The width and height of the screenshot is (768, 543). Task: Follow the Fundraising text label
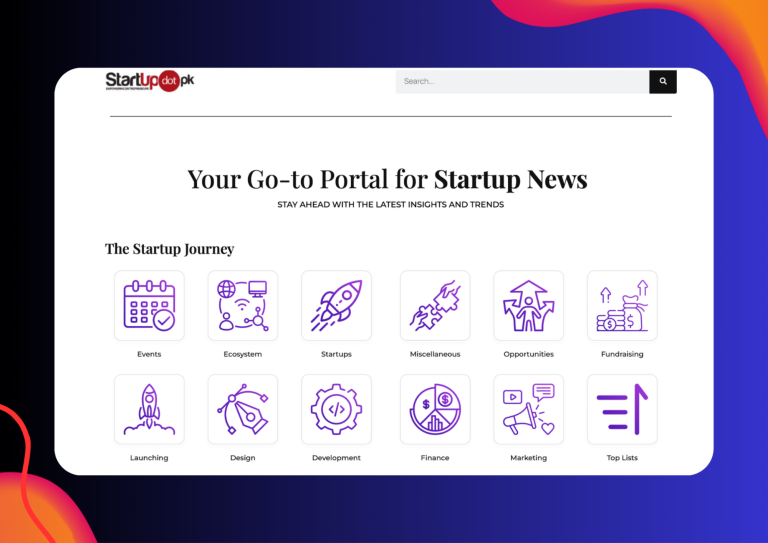[622, 354]
